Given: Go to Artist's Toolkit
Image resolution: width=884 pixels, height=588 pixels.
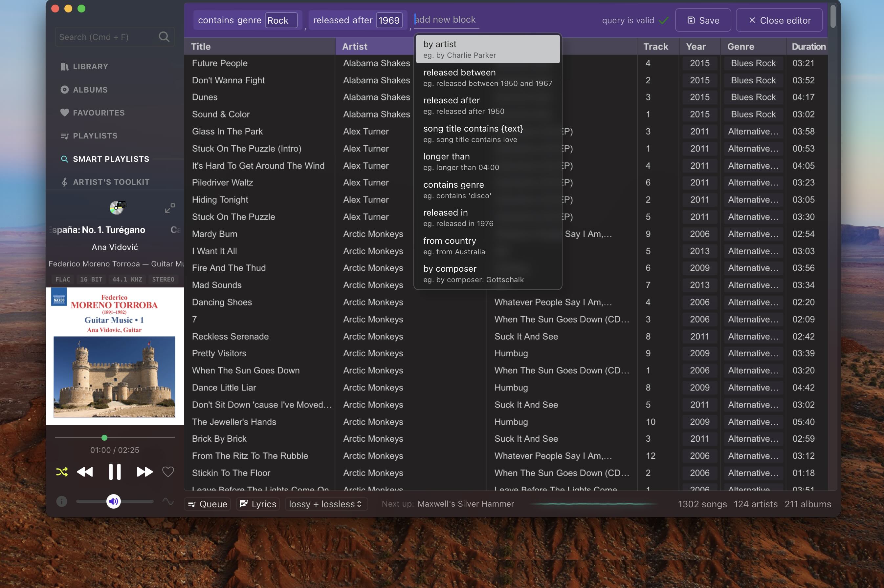Looking at the screenshot, I should coord(111,182).
